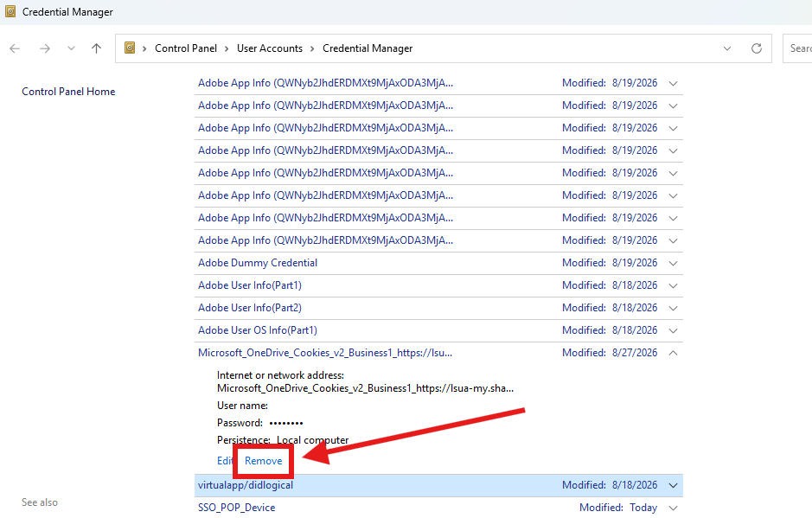The image size is (812, 518).
Task: Open Control Panel breadcrumb
Action: coord(185,48)
